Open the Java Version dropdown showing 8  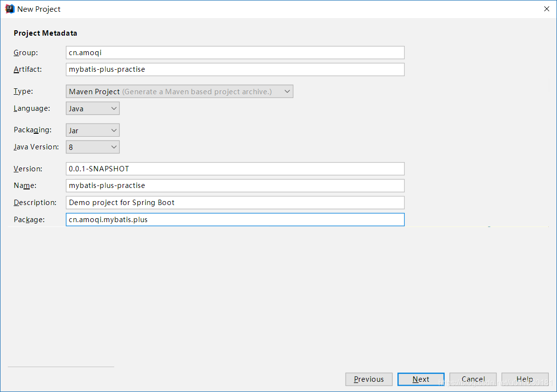tap(93, 147)
